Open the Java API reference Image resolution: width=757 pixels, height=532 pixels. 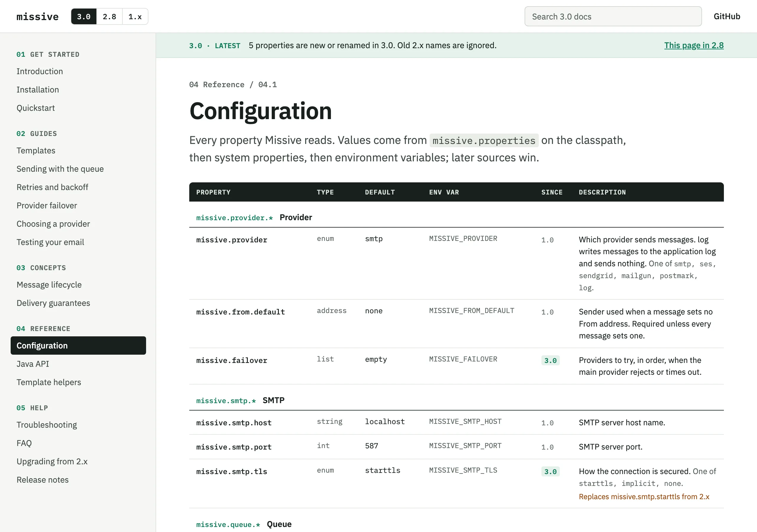pos(33,364)
